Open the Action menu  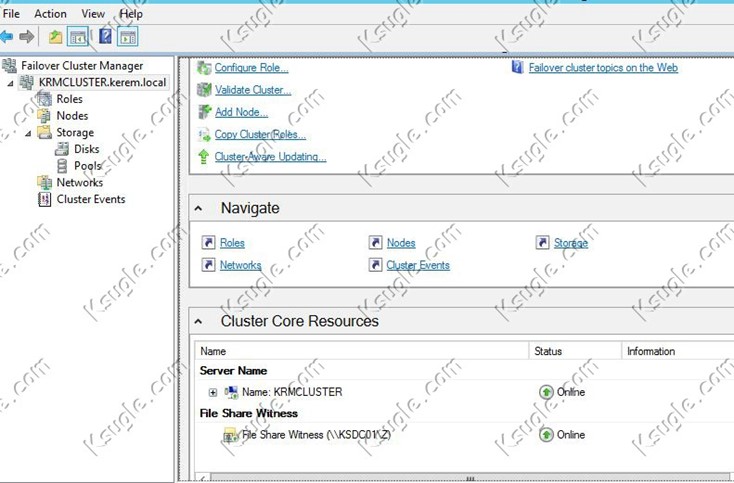[50, 14]
